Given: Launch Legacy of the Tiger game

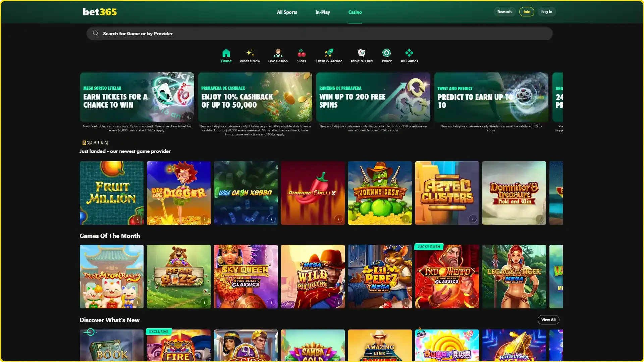Looking at the screenshot, I should tap(514, 277).
